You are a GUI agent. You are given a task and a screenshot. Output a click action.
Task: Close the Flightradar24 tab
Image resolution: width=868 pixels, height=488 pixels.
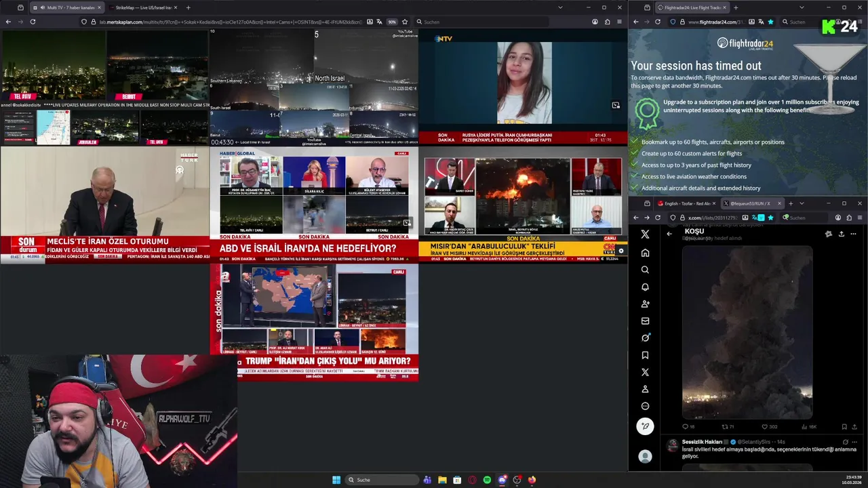click(724, 7)
